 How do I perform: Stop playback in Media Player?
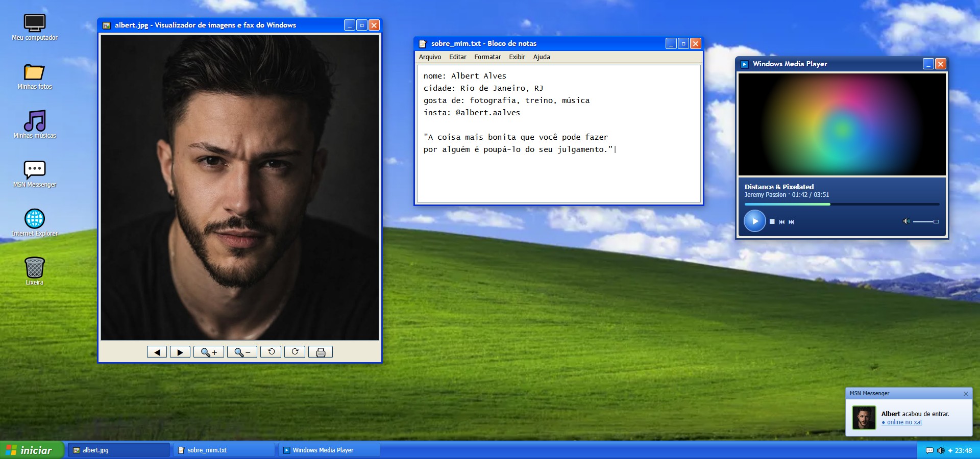coord(772,222)
